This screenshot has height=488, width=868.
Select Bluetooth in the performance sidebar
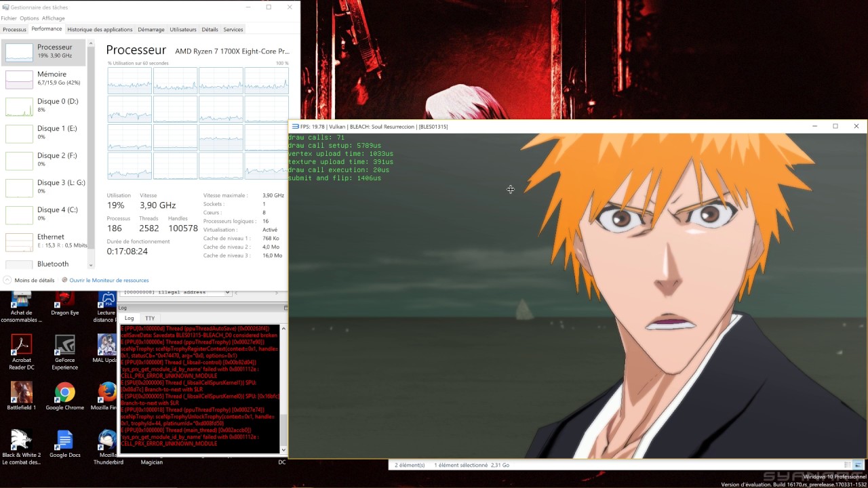[44, 264]
